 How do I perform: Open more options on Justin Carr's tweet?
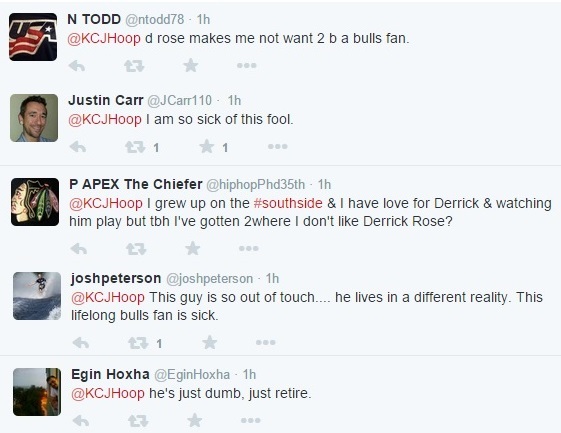point(278,146)
